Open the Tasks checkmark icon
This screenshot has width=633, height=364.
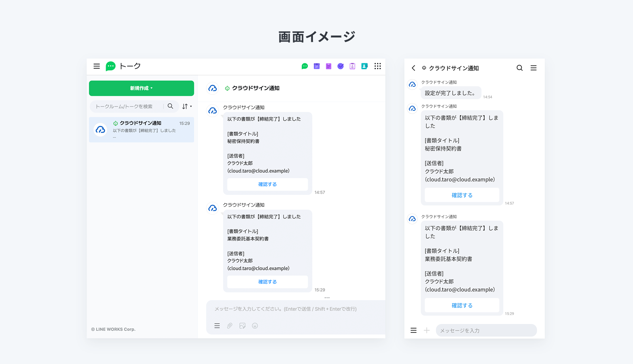[340, 66]
